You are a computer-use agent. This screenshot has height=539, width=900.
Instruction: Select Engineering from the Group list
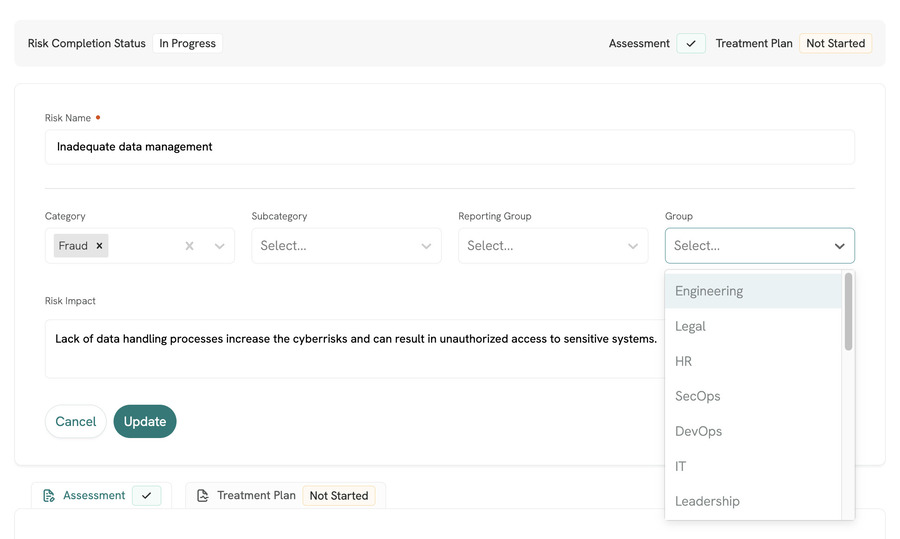pyautogui.click(x=709, y=291)
